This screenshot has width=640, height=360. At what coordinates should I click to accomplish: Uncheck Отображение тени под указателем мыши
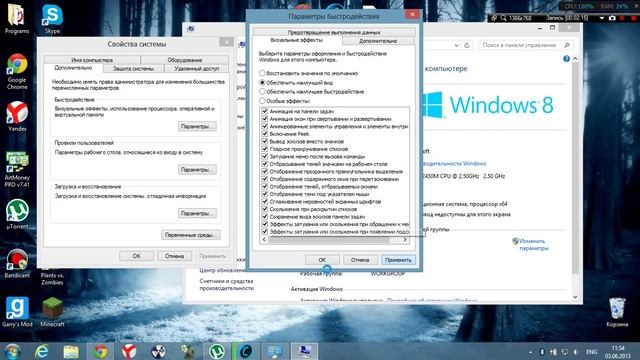tap(264, 194)
